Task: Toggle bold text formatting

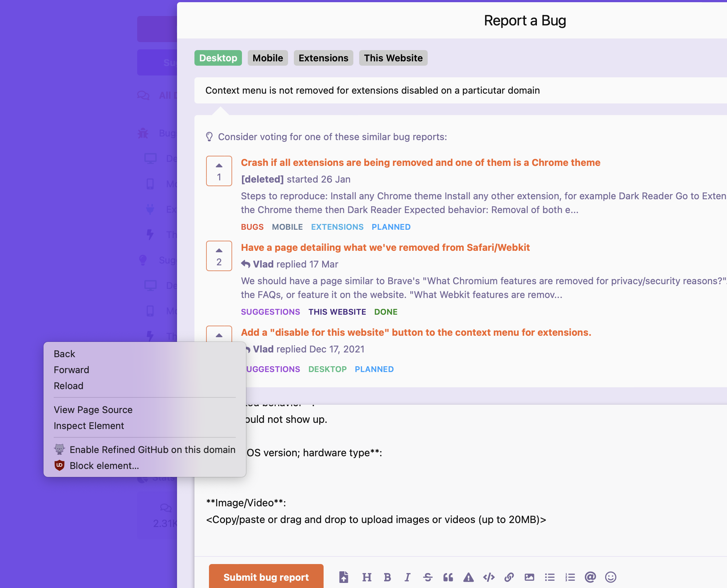Action: pos(387,577)
